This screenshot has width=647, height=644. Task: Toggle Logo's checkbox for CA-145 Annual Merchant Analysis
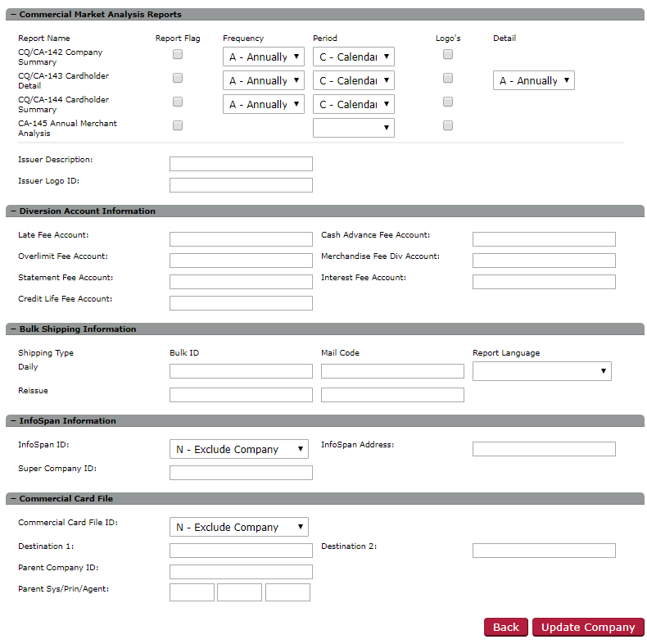(x=448, y=125)
